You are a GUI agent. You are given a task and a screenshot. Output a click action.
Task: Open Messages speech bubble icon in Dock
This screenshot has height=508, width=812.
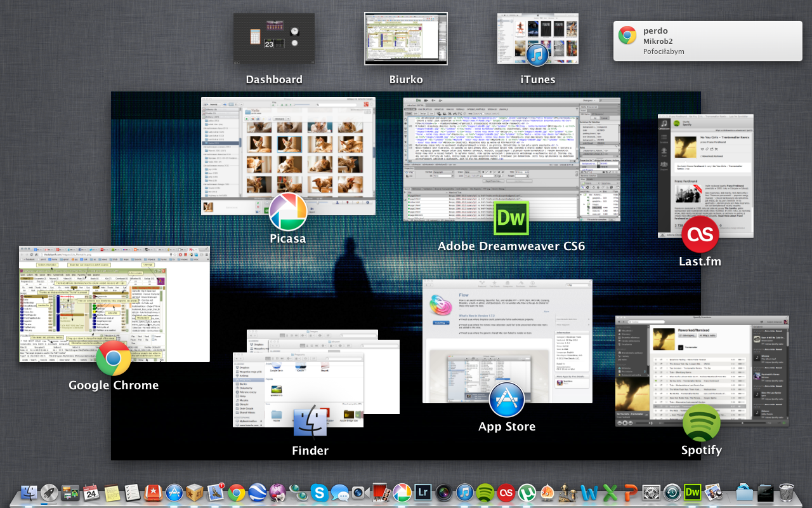(x=341, y=492)
